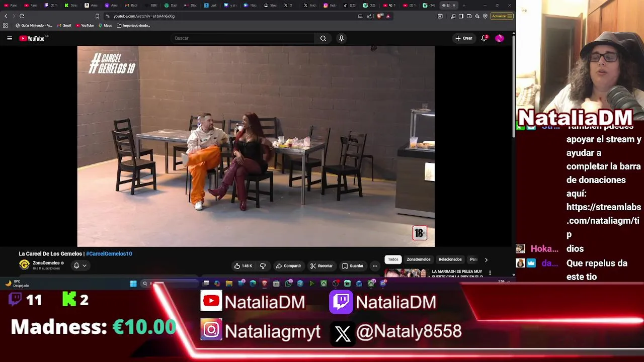Screen dimensions: 644x362
Task: Click the La Marrash suggested video thumbnail
Action: (406, 274)
